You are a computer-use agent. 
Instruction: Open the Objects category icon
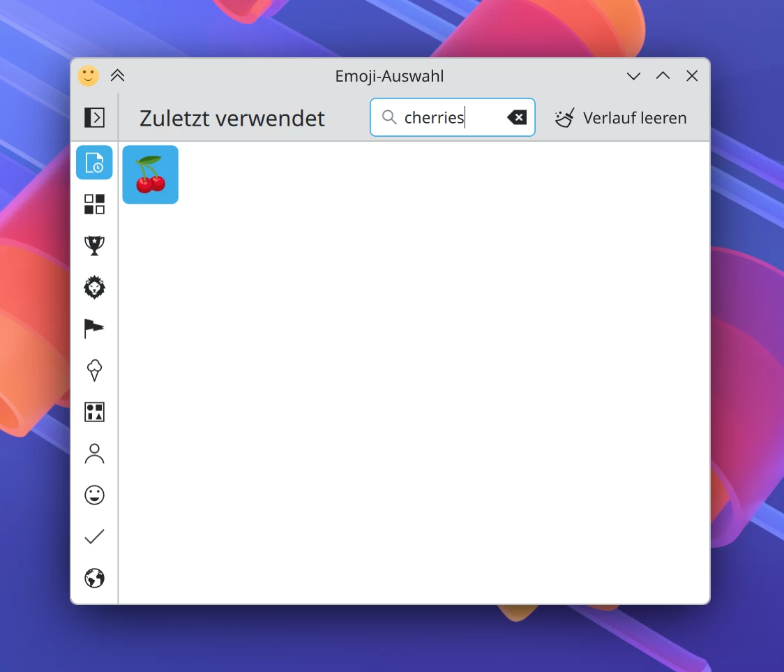[94, 412]
